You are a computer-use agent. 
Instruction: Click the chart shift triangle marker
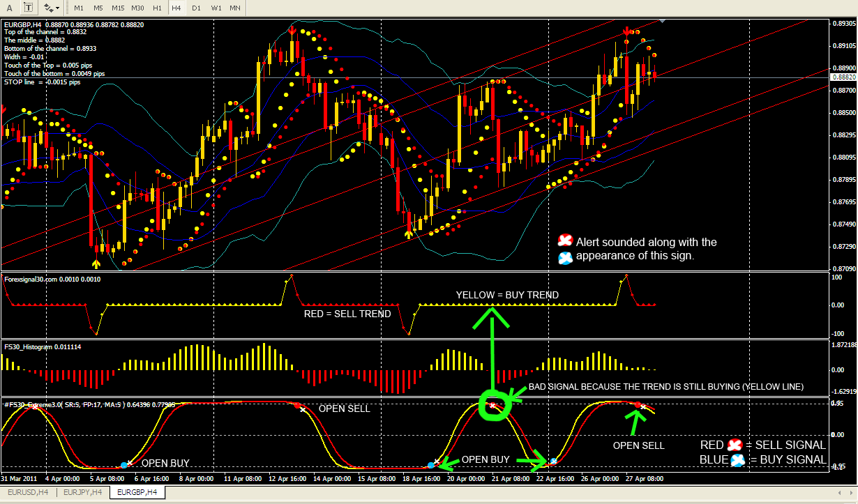click(x=661, y=21)
